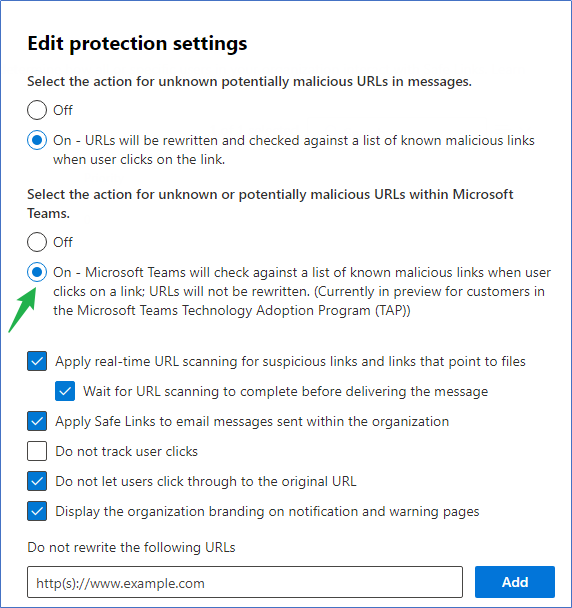The width and height of the screenshot is (572, 608).
Task: Select On radio for rewriting URLs in messages
Action: (x=37, y=140)
